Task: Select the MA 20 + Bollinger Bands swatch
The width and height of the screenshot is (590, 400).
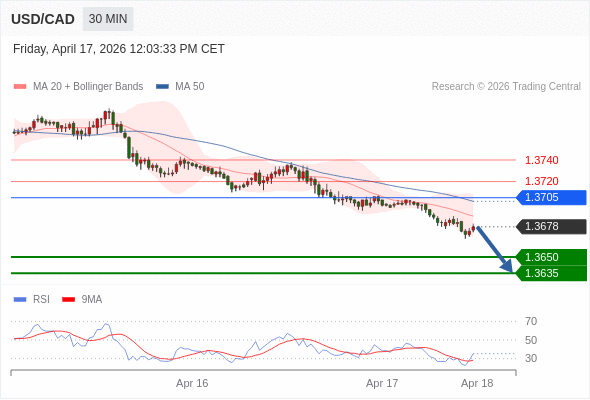Action: pos(20,87)
